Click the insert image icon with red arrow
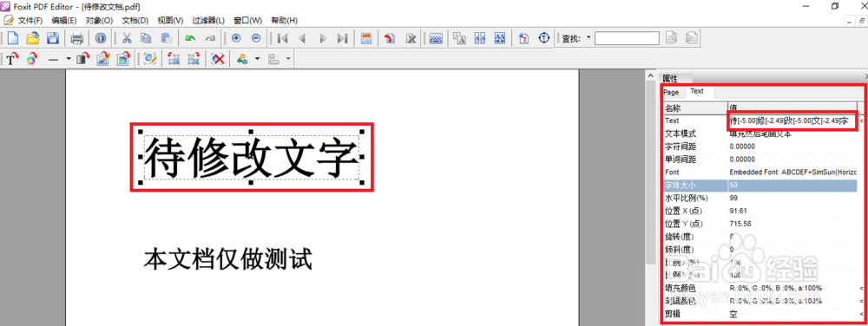 [x=123, y=59]
